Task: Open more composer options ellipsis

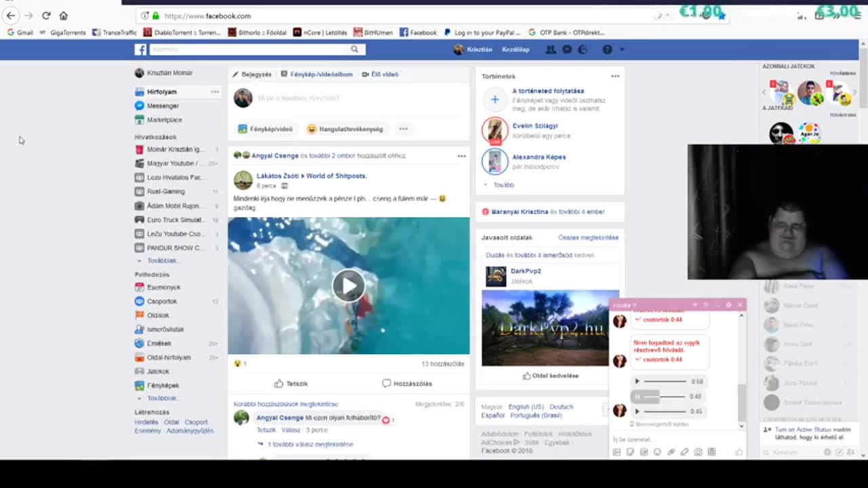Action: (403, 129)
